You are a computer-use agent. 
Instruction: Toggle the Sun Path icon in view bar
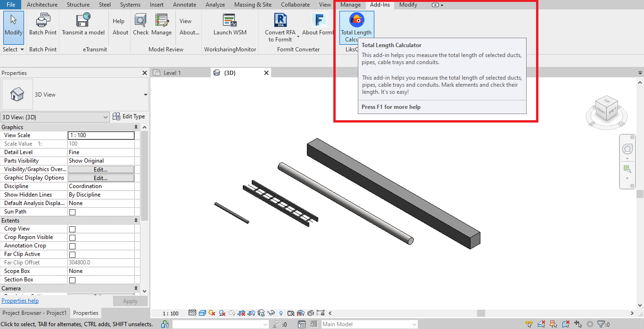click(x=212, y=313)
